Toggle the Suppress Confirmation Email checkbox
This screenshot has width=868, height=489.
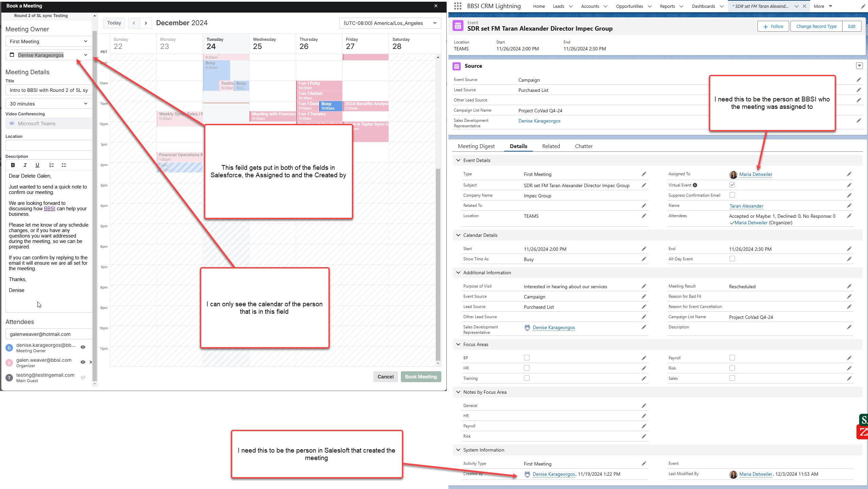[732, 195]
